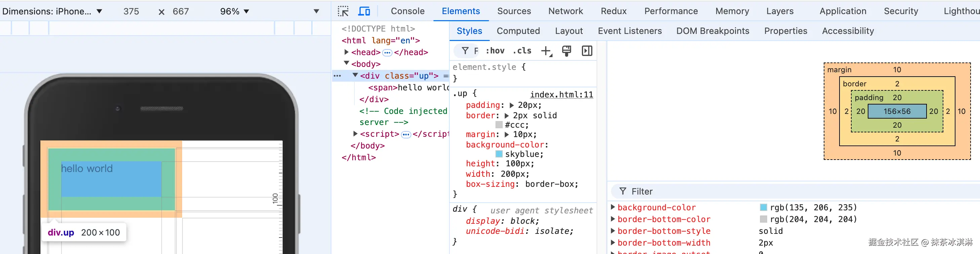This screenshot has width=980, height=254.
Task: Expand the padding shorthand triangle
Action: tap(512, 105)
